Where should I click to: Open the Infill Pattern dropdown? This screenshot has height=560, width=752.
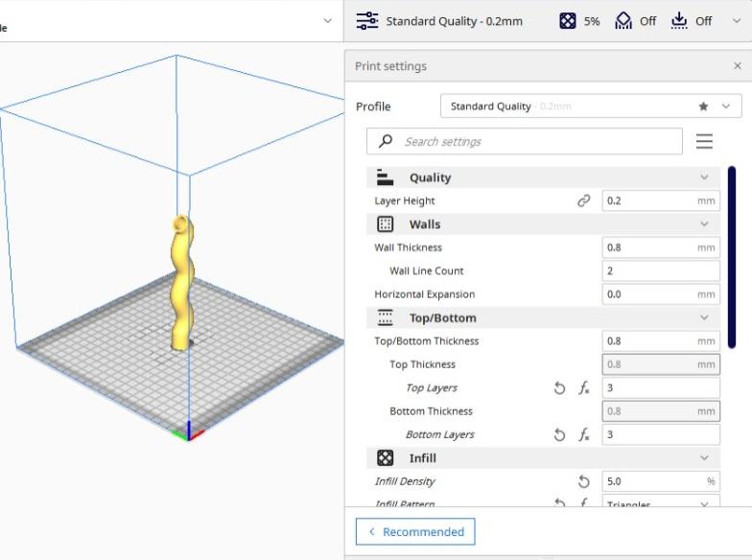[x=661, y=502]
